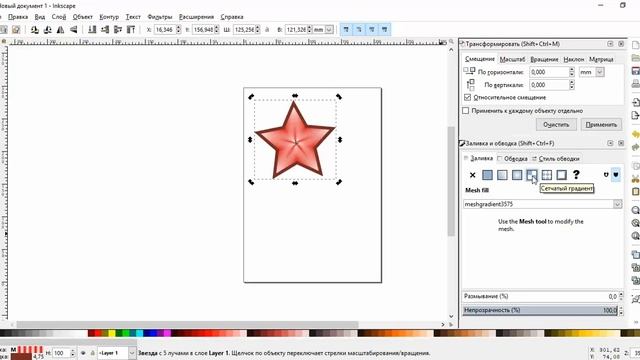Open the Layer 1 selector dropdown
This screenshot has height=360, width=640.
click(x=132, y=353)
